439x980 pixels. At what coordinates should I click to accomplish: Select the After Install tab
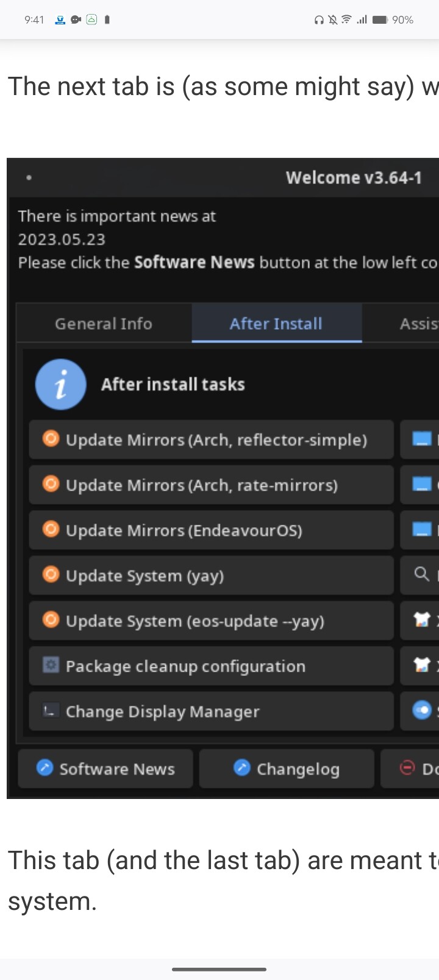276,324
